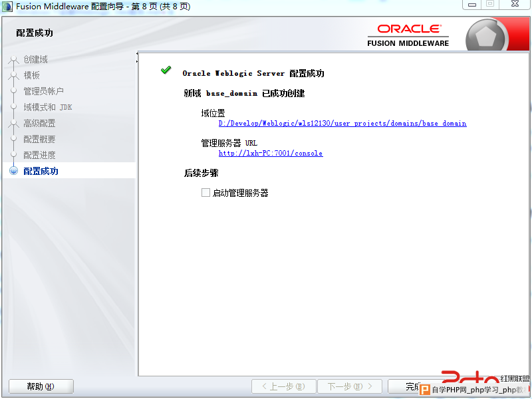Click the Oracle Fusion Middleware logo
The width and height of the screenshot is (532, 399).
(408, 35)
